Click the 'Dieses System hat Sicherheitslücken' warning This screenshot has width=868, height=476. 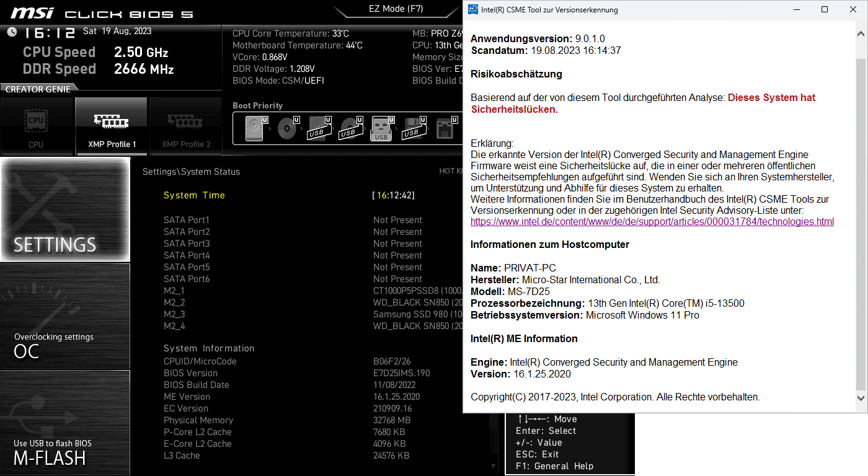pyautogui.click(x=643, y=104)
